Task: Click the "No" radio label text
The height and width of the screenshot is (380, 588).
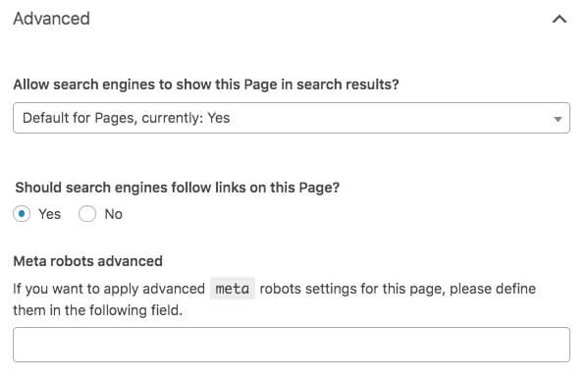Action: tap(113, 214)
